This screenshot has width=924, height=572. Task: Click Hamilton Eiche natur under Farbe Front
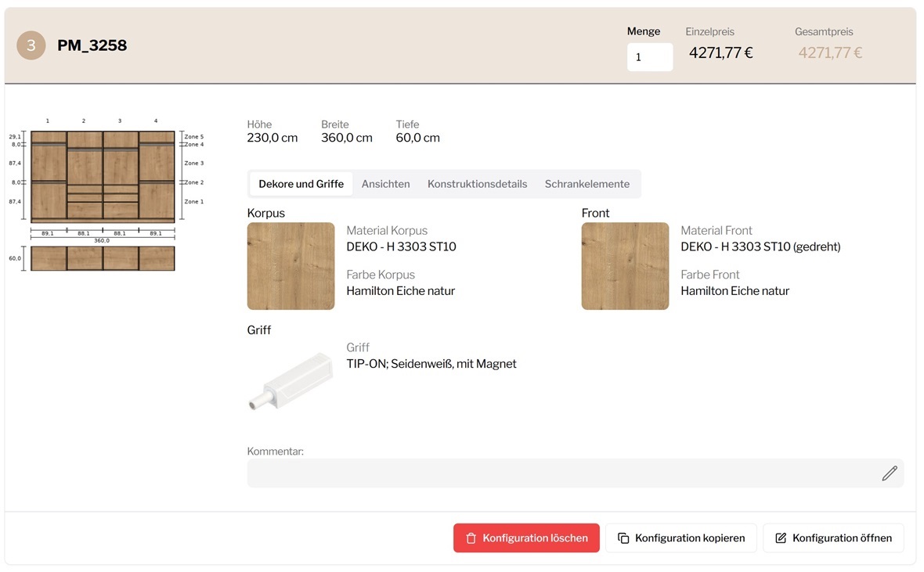[x=735, y=291]
